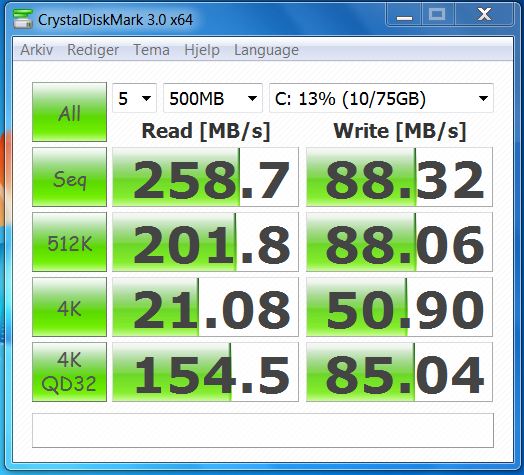Maximize the CrystalDiskMark window
Viewport: 524px width, 475px height.
coord(437,15)
